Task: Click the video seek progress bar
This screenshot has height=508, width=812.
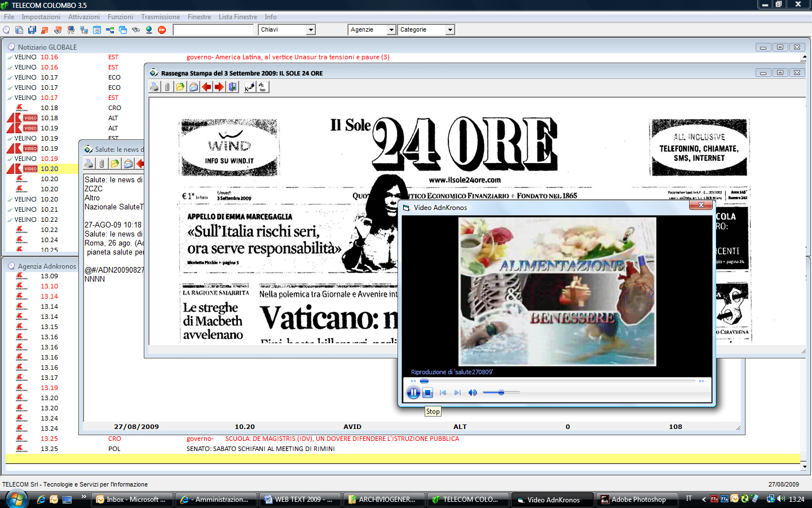Action: [558, 381]
